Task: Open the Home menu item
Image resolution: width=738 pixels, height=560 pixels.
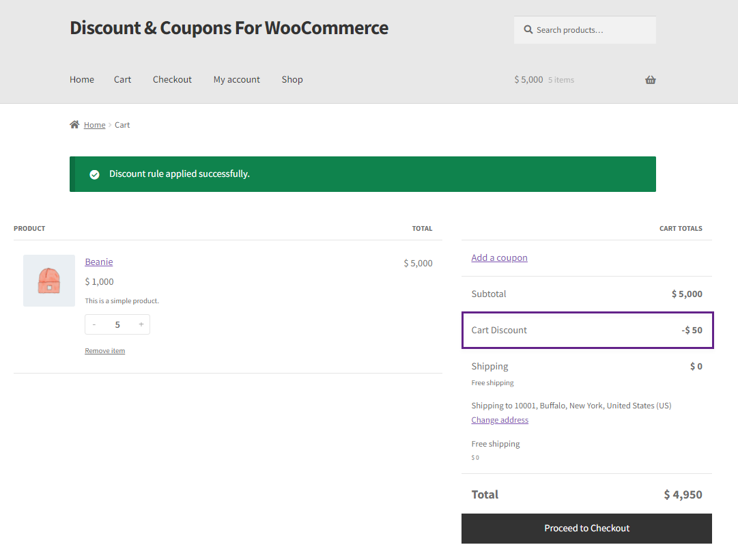Action: [x=82, y=80]
